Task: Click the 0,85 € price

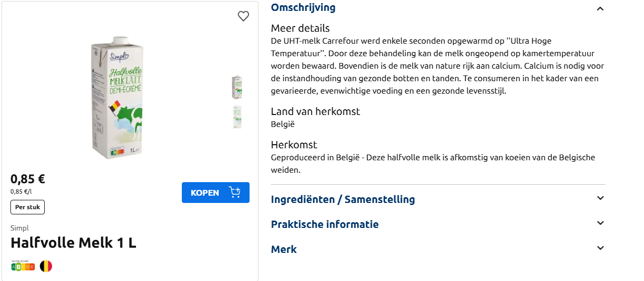Action: [28, 179]
